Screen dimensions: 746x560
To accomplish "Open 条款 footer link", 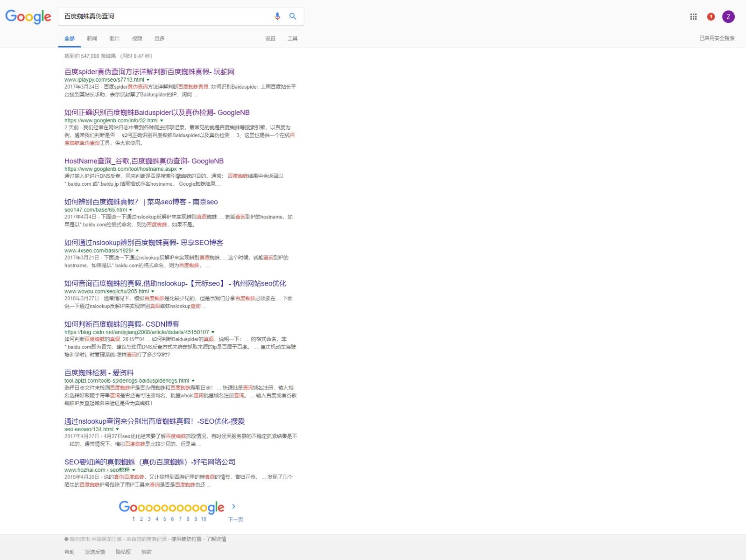I will point(147,552).
